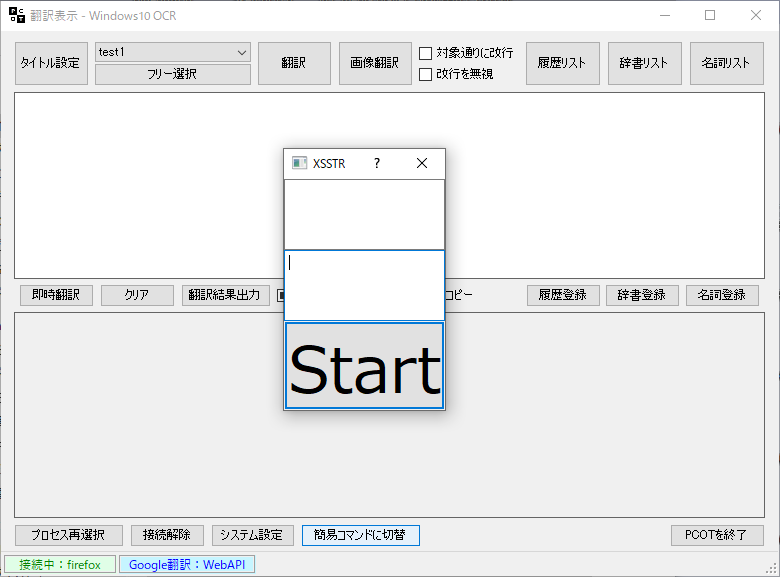The height and width of the screenshot is (577, 780).
Task: Click the クリア button
Action: pos(137,295)
